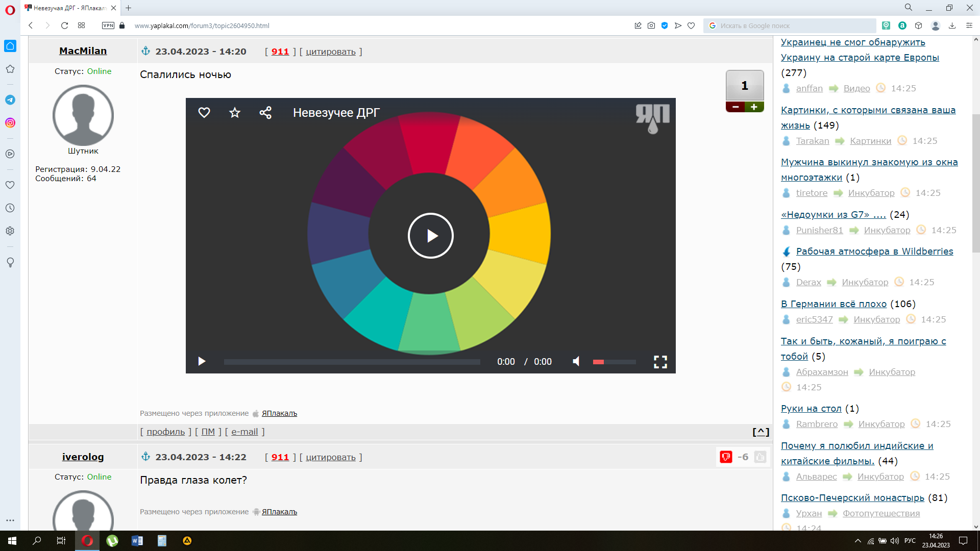Viewport: 980px width, 551px height.
Task: Click the video progress bar
Action: (x=352, y=362)
